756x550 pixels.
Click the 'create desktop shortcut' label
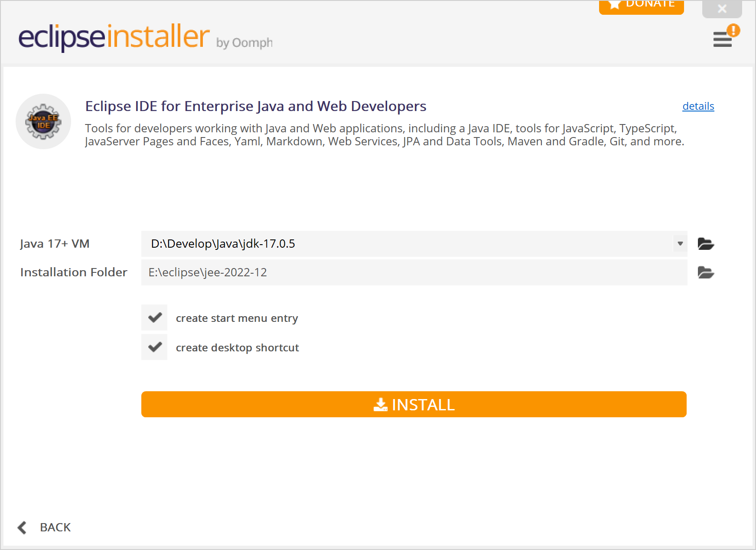pos(238,348)
